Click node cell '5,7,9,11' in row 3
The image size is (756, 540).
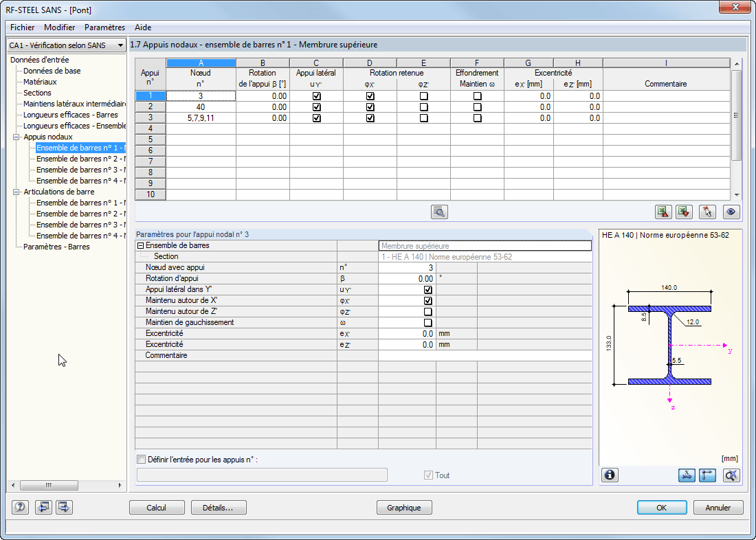(201, 117)
